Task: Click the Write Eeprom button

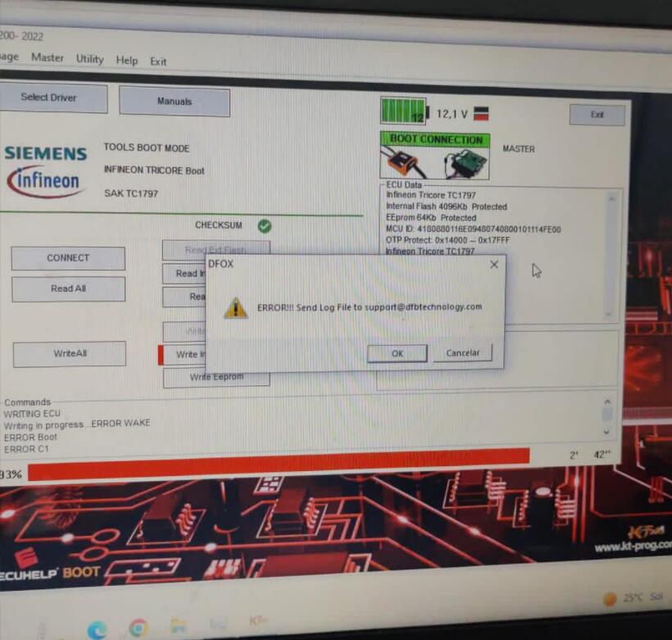Action: 216,378
